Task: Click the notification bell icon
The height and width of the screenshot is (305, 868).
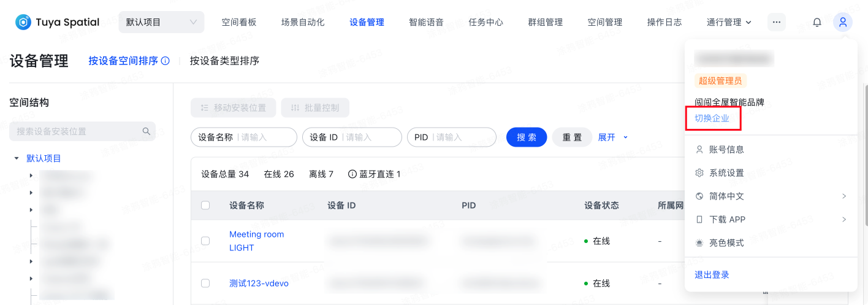Action: point(817,23)
